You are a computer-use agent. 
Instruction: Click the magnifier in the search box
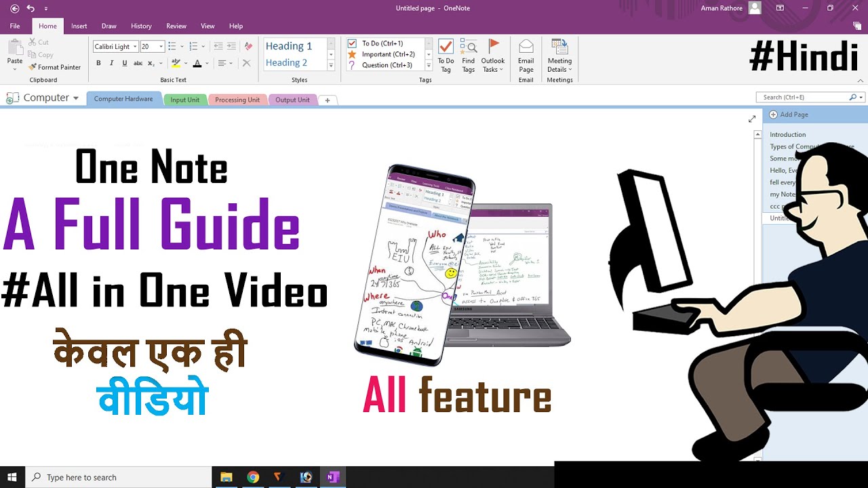(853, 97)
